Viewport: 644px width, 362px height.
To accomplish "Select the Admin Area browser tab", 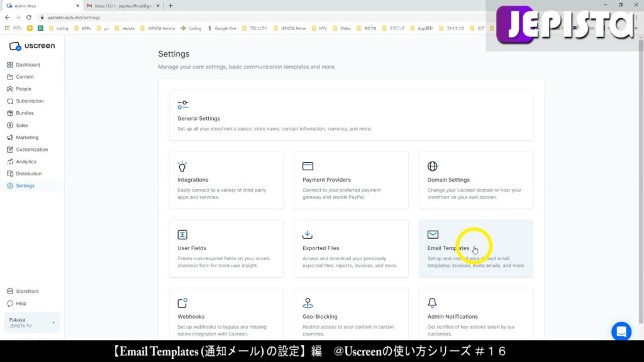I will coord(41,6).
